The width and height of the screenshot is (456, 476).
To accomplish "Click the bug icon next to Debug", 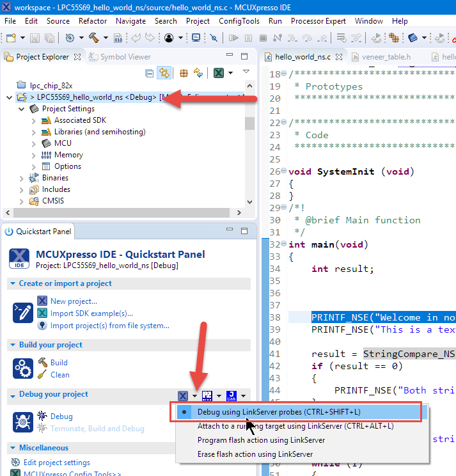I will [43, 416].
